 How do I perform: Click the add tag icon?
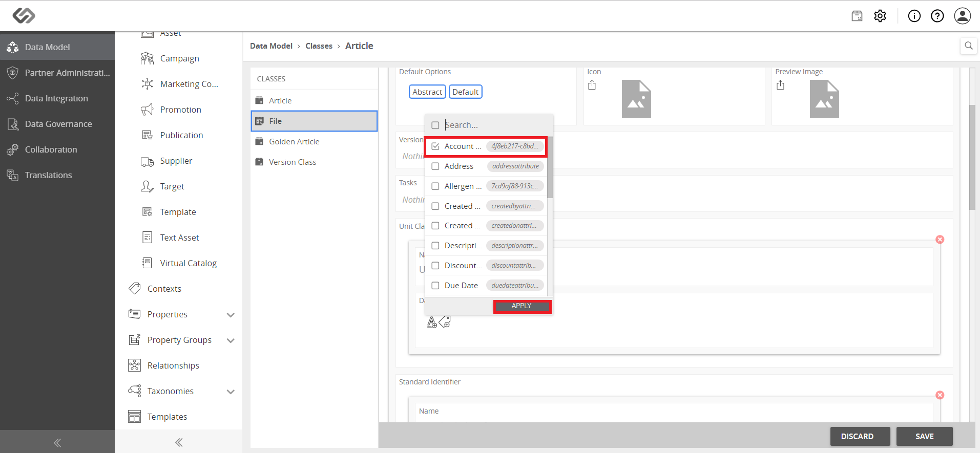click(445, 321)
